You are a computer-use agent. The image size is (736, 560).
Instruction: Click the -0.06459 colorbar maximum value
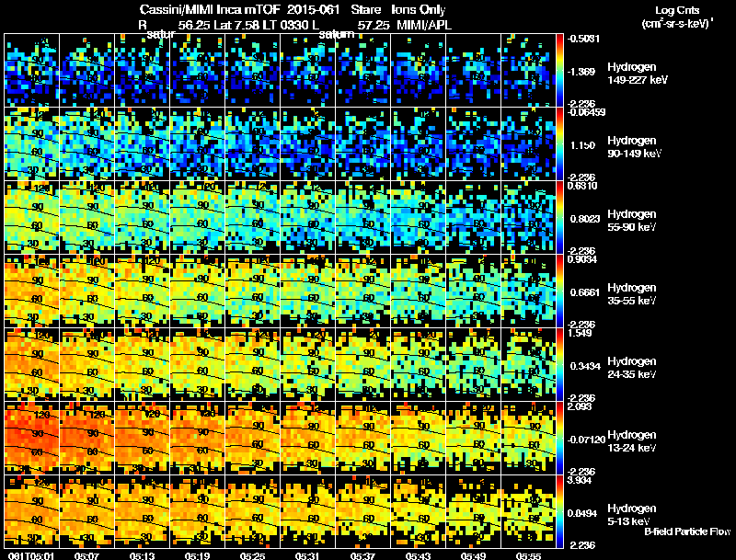[x=586, y=112]
